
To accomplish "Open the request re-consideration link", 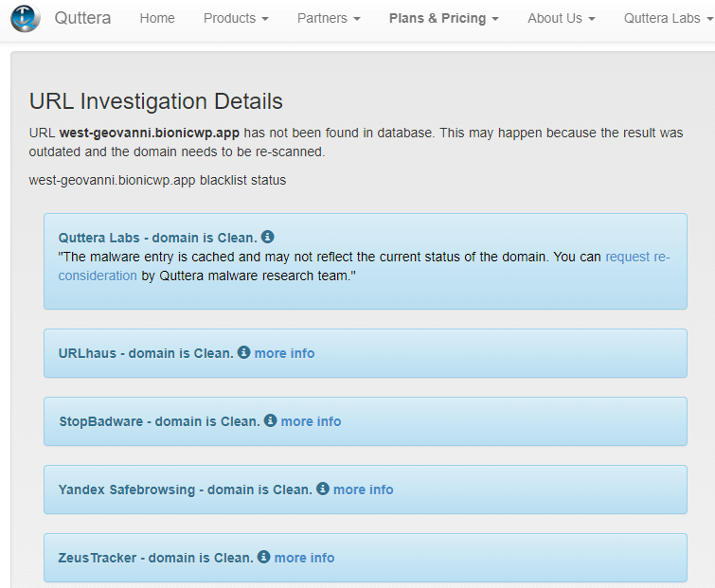I will pyautogui.click(x=637, y=257).
